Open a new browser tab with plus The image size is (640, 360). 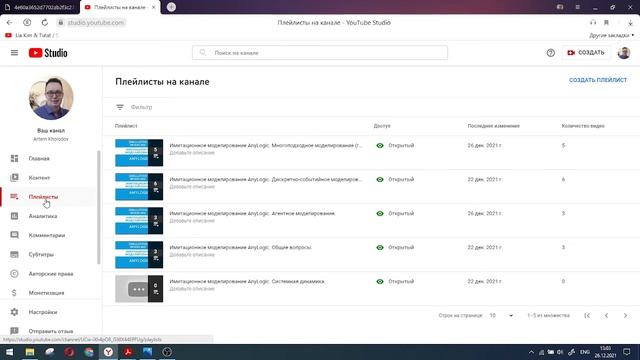171,7
